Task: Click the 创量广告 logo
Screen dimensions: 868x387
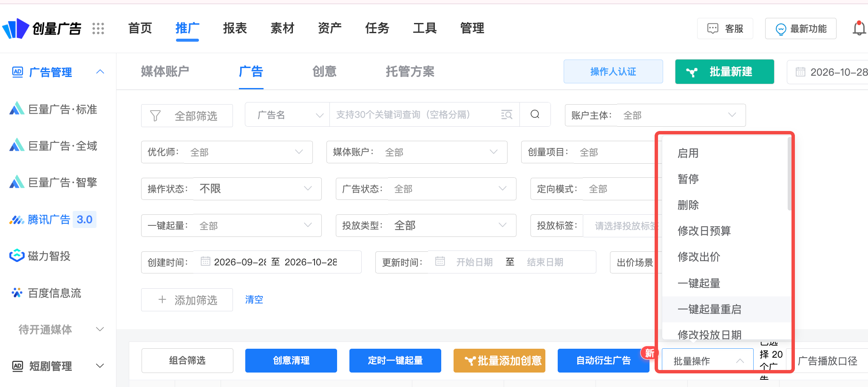Action: (41, 28)
